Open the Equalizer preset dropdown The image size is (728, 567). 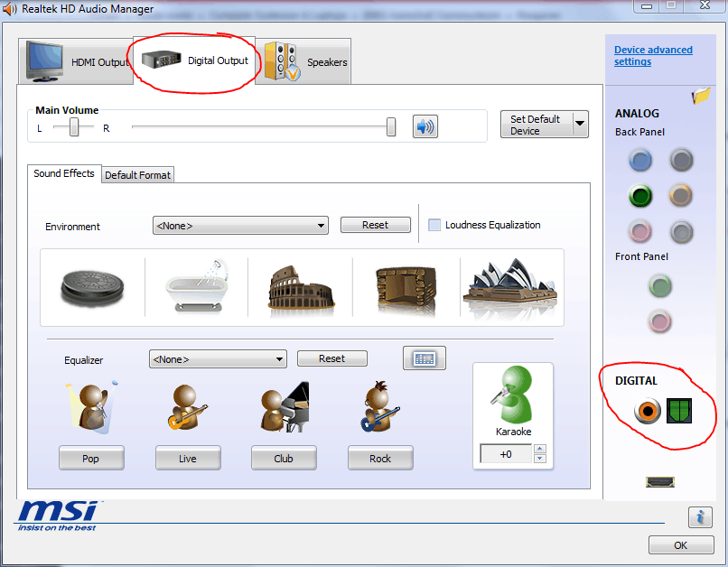click(218, 359)
